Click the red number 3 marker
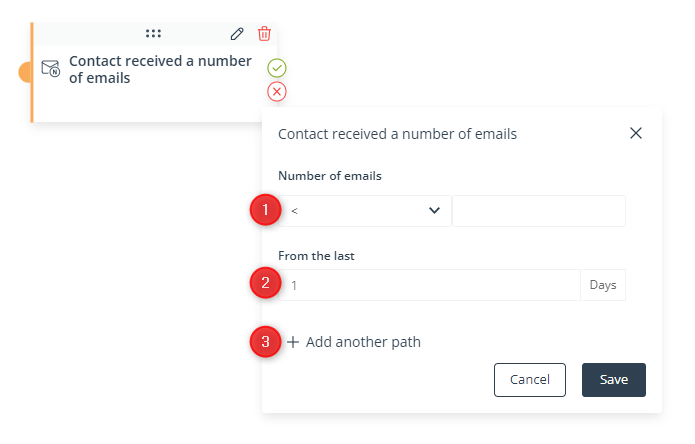 coord(266,342)
